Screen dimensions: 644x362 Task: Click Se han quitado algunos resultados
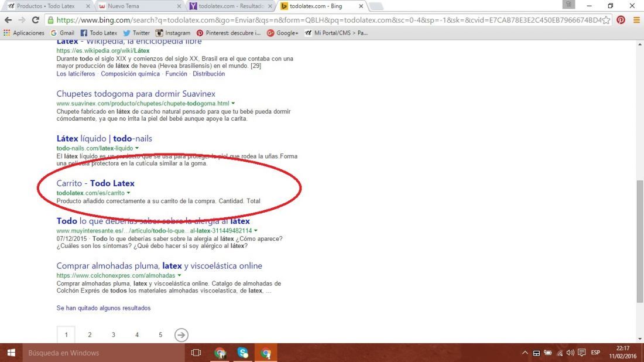[104, 308]
